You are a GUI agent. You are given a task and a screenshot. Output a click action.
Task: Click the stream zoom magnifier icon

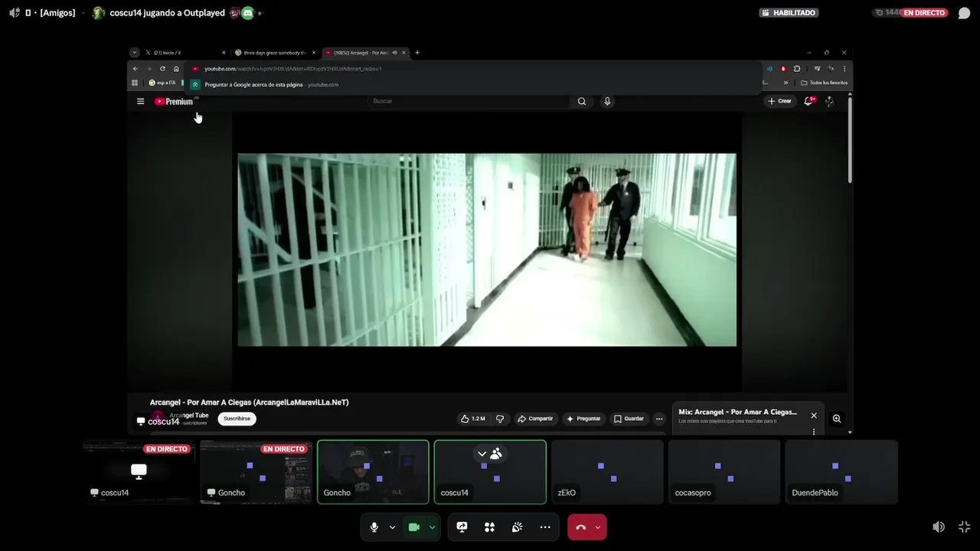coord(837,419)
